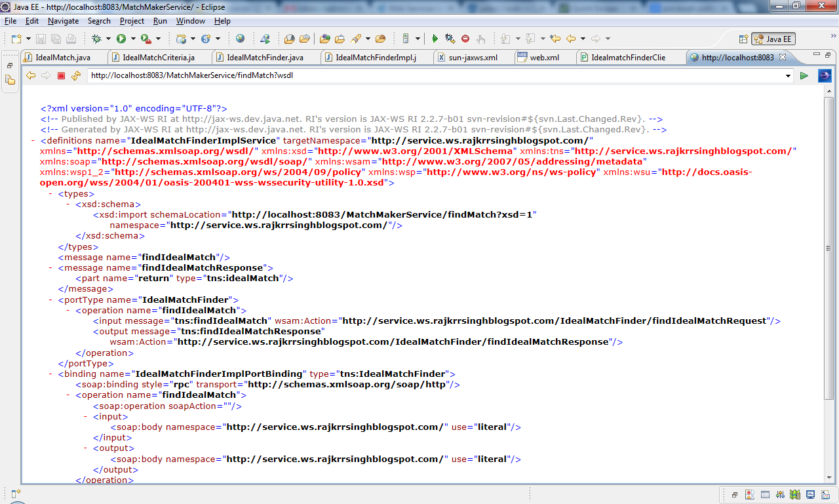Image resolution: width=839 pixels, height=504 pixels.
Task: Open the Navigate menu
Action: tap(63, 20)
